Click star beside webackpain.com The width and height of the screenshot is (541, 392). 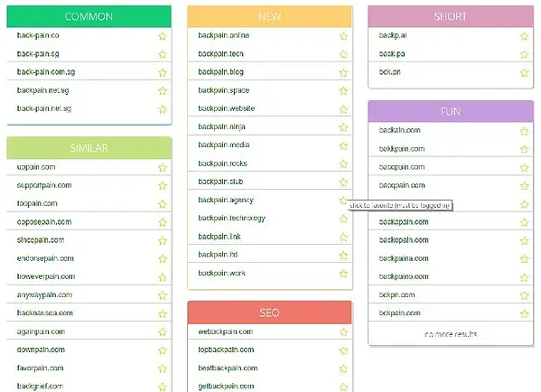pos(343,332)
